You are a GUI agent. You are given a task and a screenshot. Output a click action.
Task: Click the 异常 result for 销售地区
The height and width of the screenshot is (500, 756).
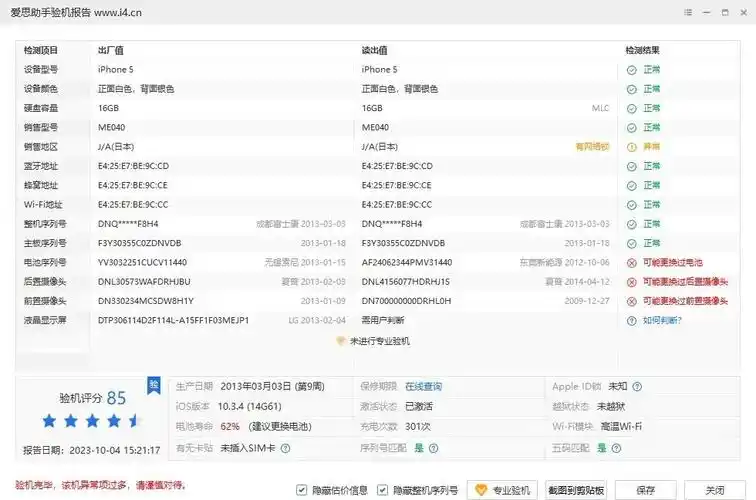(651, 147)
